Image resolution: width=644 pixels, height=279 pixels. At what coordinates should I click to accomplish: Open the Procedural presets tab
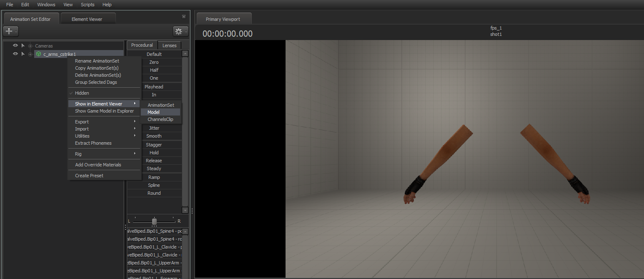point(142,45)
